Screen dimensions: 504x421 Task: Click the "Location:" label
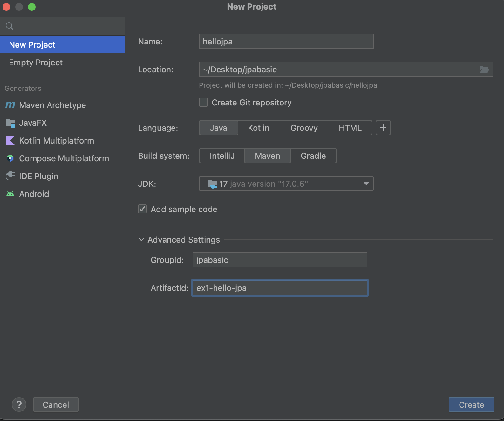[x=156, y=70]
